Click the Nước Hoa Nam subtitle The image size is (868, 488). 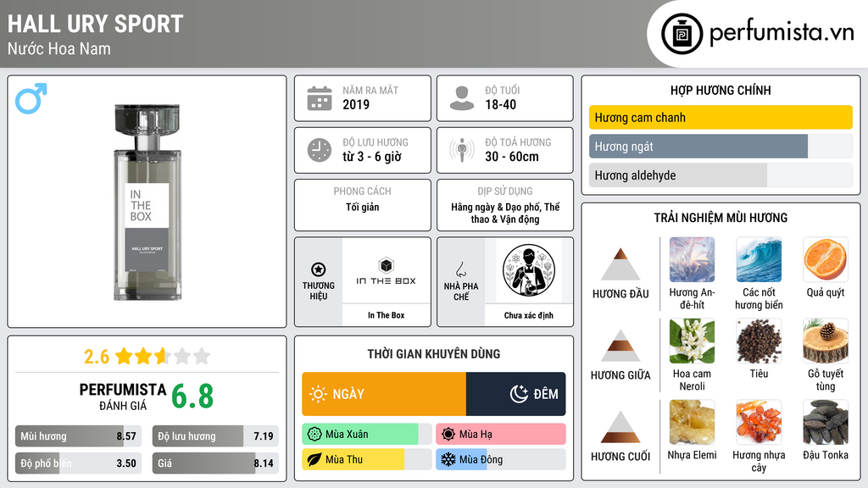tap(59, 49)
